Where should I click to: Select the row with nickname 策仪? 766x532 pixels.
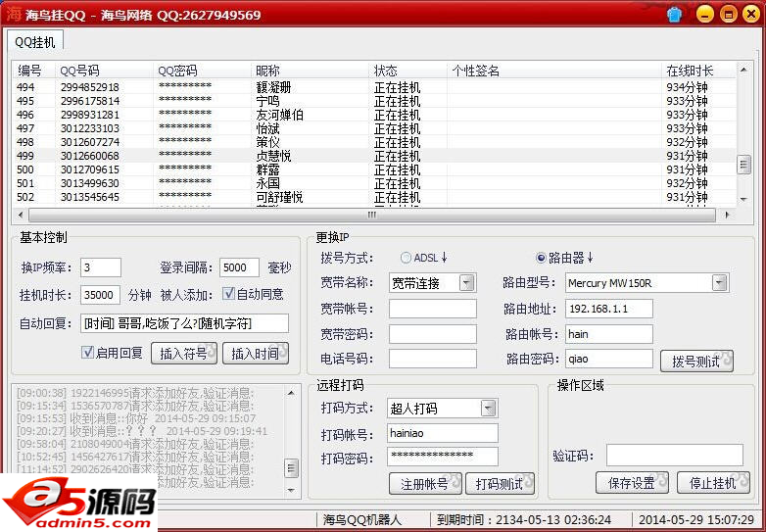(x=374, y=142)
